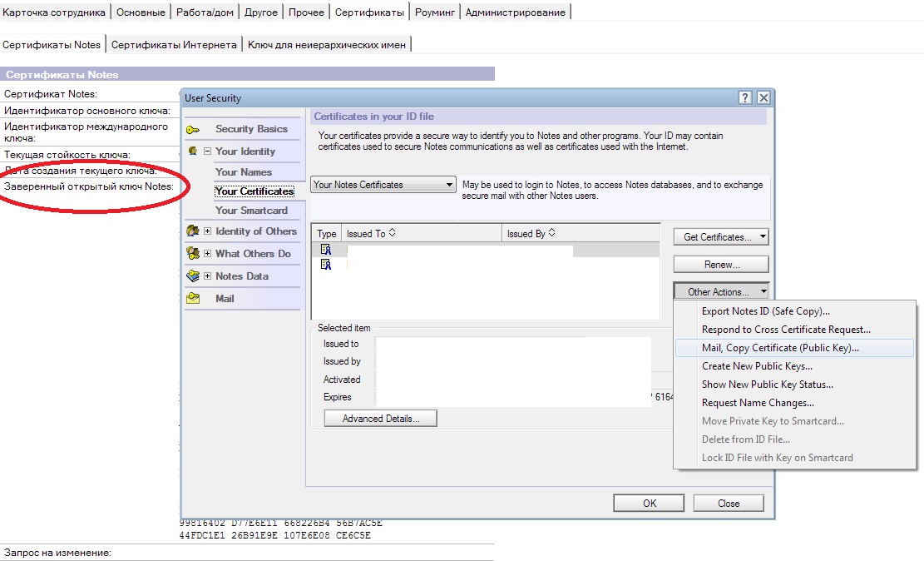Expand the Notes Data tree node
Viewport: 924px width, 561px height.
click(x=207, y=276)
